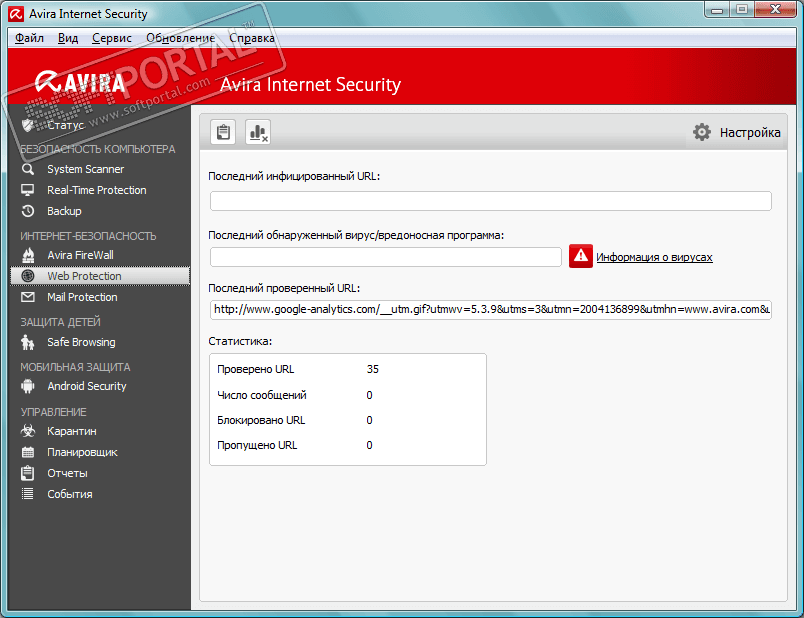This screenshot has height=618, width=804.
Task: Open Avira FireWall section
Action: point(81,255)
